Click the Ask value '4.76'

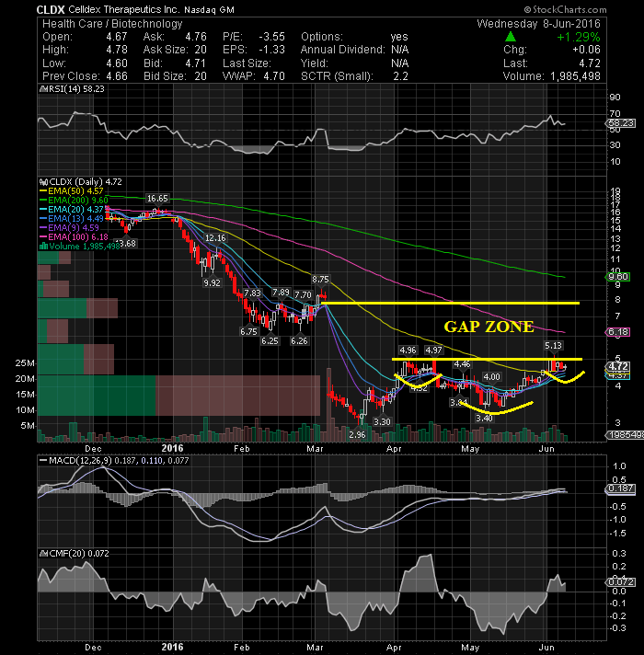[196, 37]
